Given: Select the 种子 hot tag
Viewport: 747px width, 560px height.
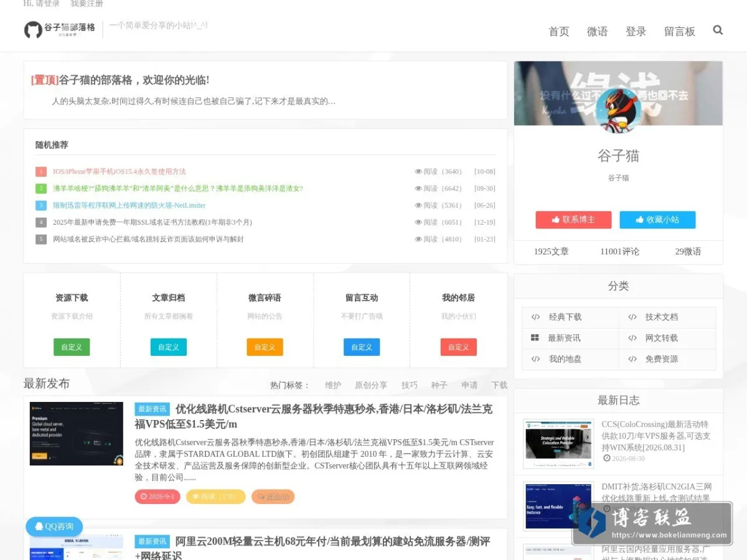Looking at the screenshot, I should click(439, 385).
